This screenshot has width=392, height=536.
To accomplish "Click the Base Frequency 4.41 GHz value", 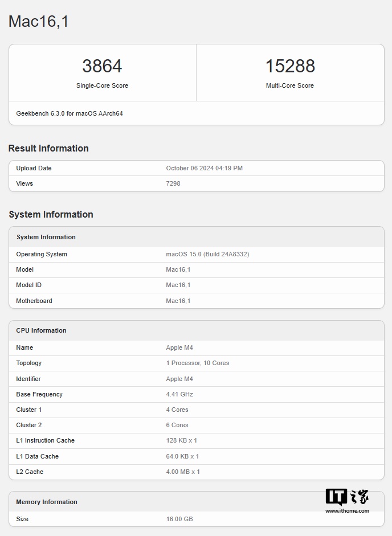I will pyautogui.click(x=179, y=394).
